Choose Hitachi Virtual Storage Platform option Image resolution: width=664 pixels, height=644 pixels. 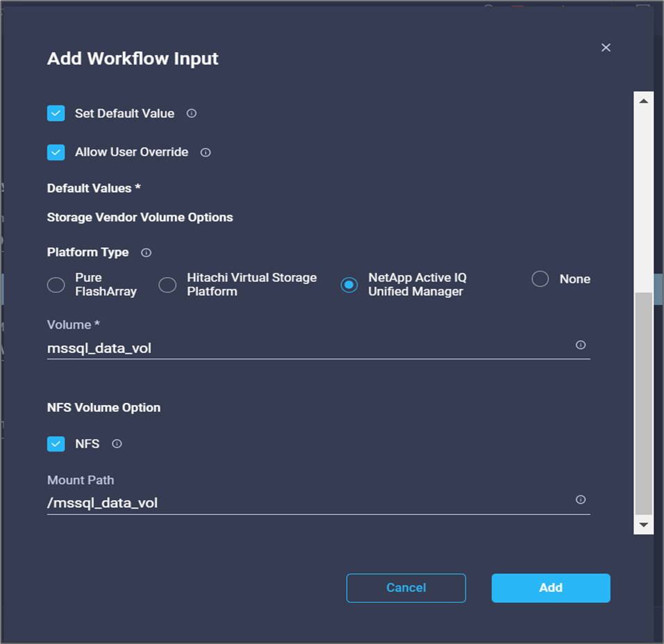pos(167,285)
